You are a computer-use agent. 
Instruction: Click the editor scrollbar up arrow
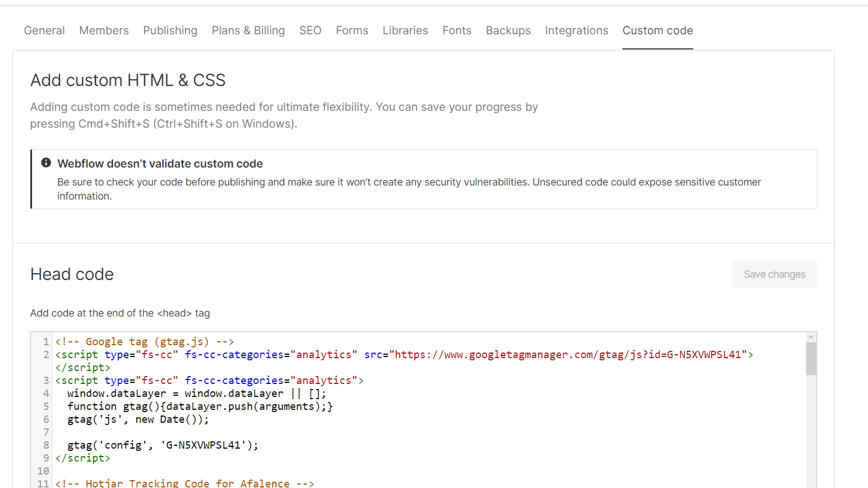pyautogui.click(x=811, y=337)
